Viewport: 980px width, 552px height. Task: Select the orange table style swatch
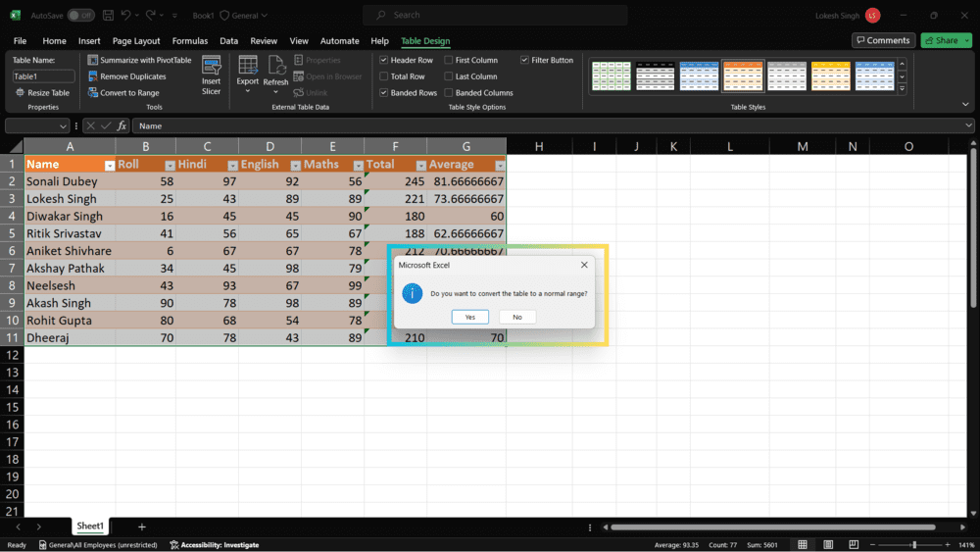743,75
